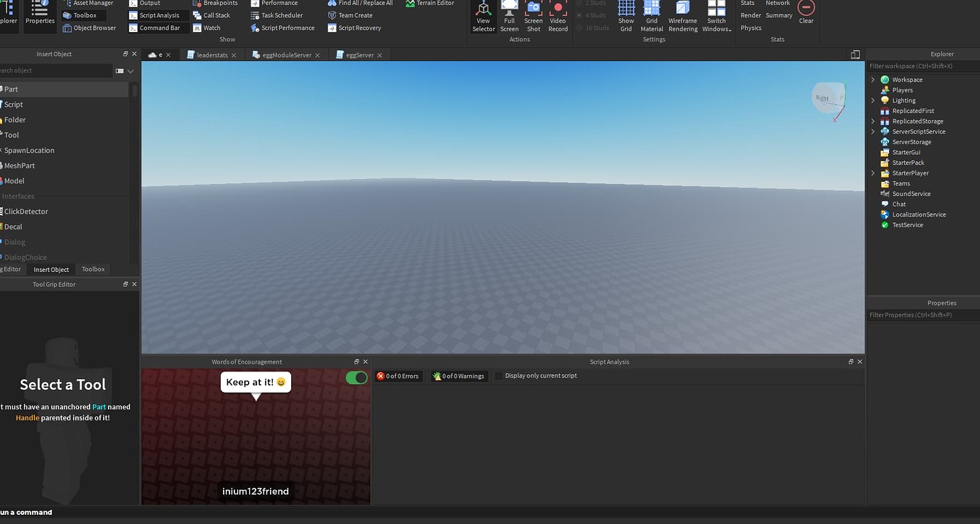Click the 0 of 0 Errors button
This screenshot has height=524, width=980.
pyautogui.click(x=398, y=376)
